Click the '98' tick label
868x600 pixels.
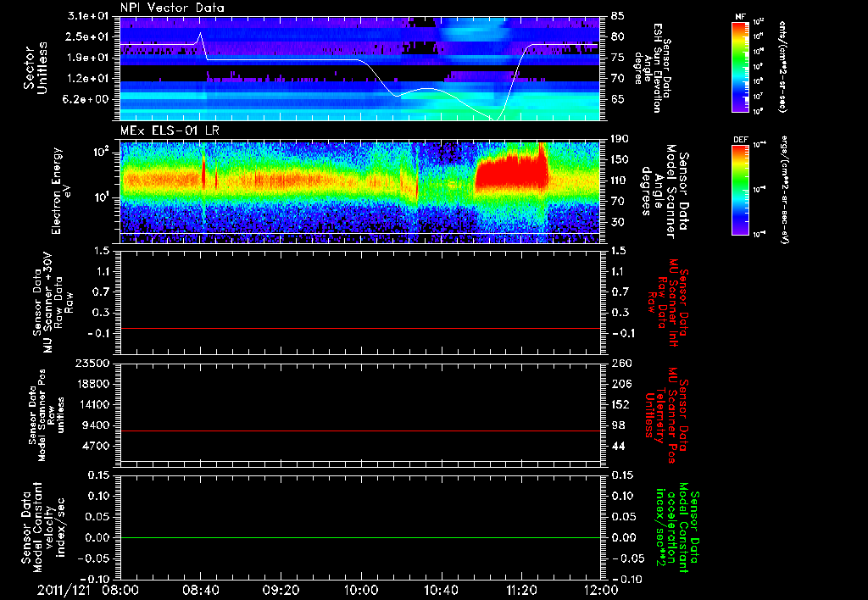pos(618,425)
